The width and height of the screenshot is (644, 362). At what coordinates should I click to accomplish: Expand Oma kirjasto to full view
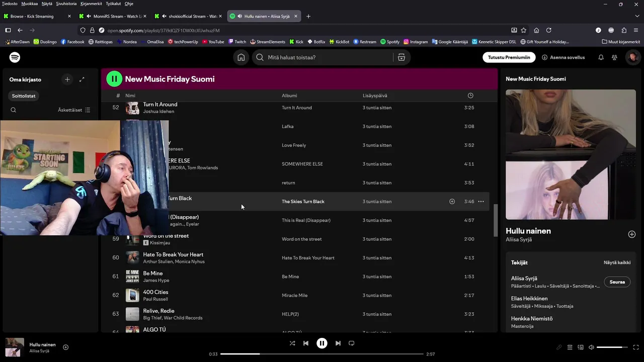coord(82,79)
